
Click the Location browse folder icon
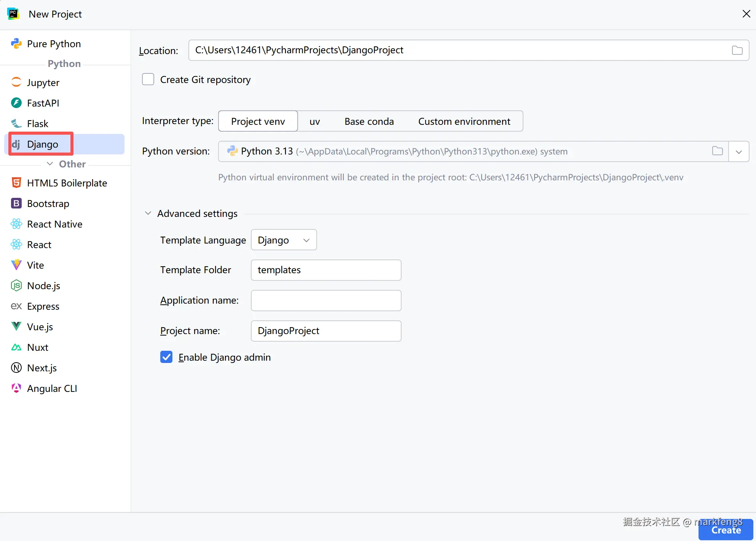tap(737, 50)
